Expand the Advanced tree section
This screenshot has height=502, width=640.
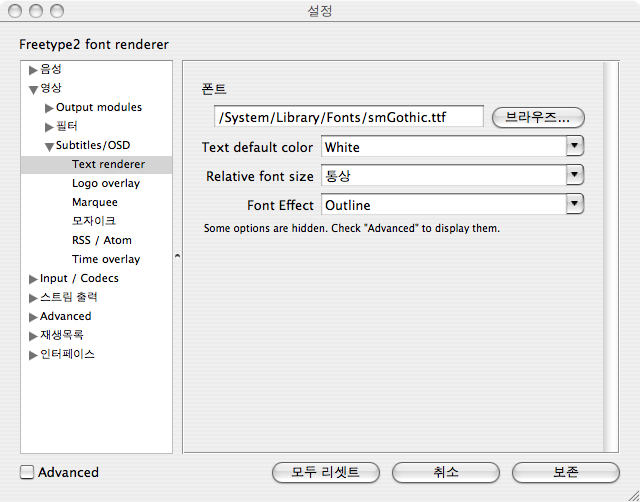pos(33,317)
